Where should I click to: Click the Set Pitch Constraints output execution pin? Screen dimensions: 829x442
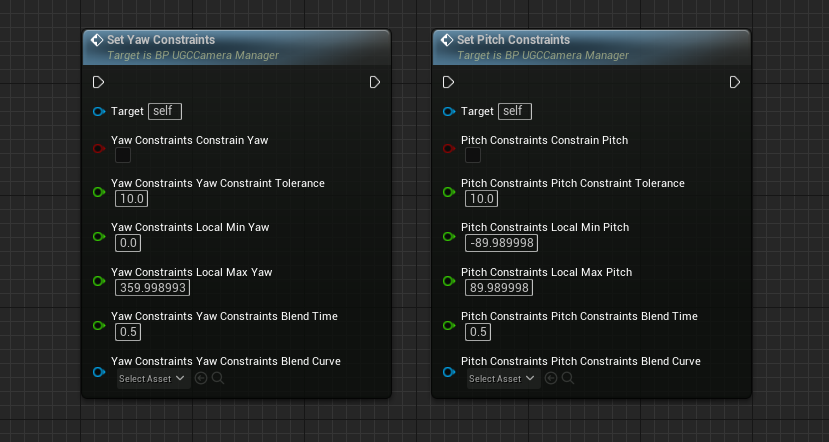tap(735, 82)
